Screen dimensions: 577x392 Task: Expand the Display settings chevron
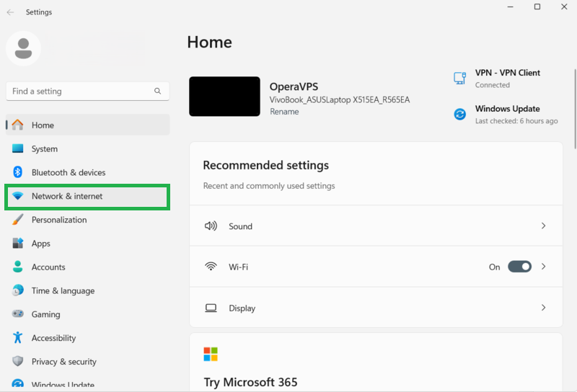click(543, 308)
